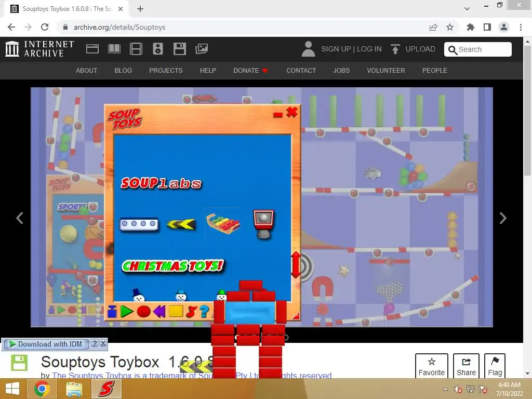Image resolution: width=532 pixels, height=399 pixels.
Task: Open the JOBS menu item
Action: click(x=341, y=70)
